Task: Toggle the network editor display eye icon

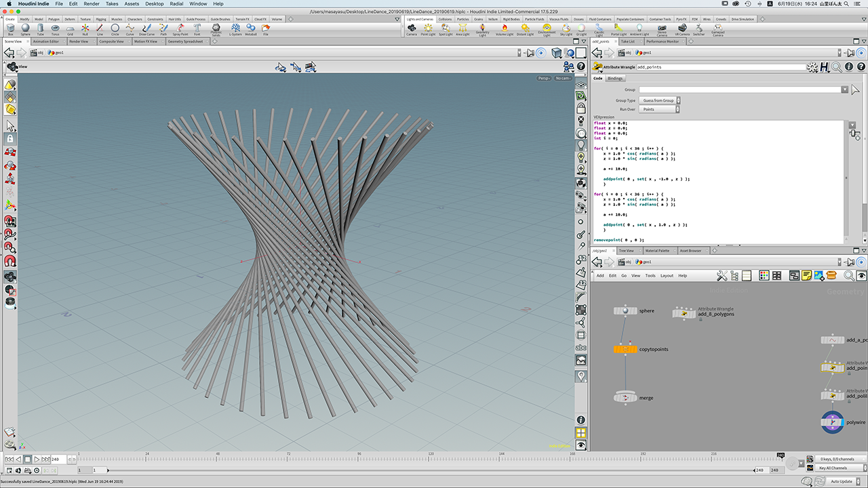Action: click(x=861, y=276)
